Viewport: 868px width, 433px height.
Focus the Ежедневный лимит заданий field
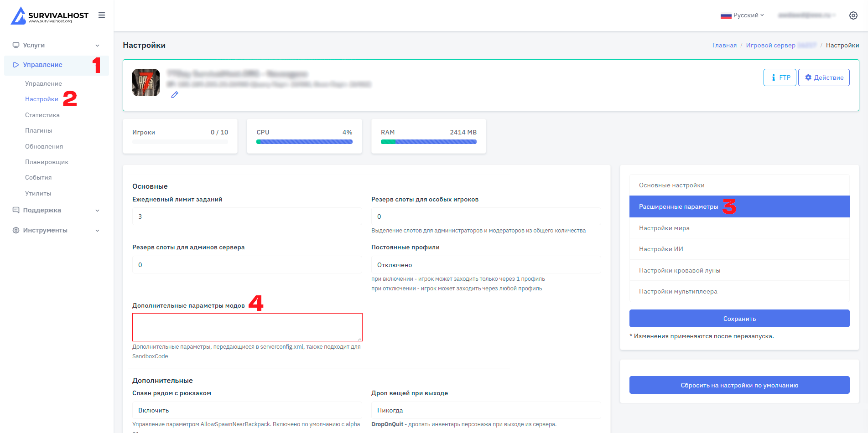[x=247, y=216]
